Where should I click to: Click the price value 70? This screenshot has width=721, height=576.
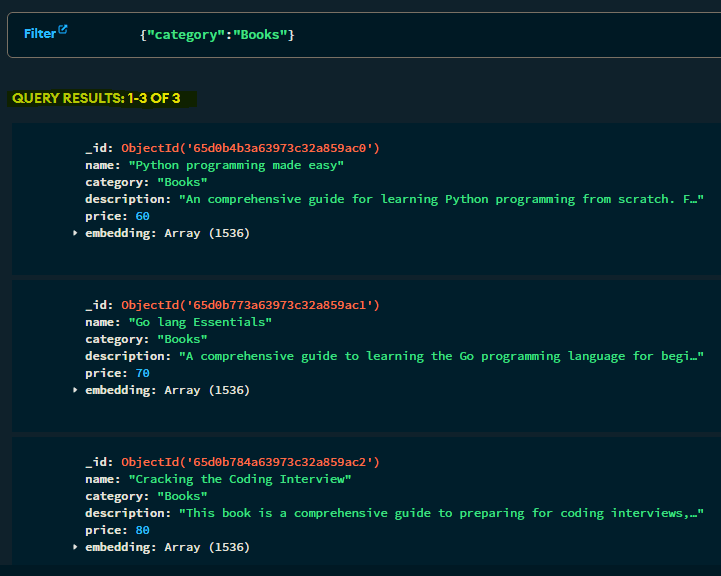[x=142, y=373]
